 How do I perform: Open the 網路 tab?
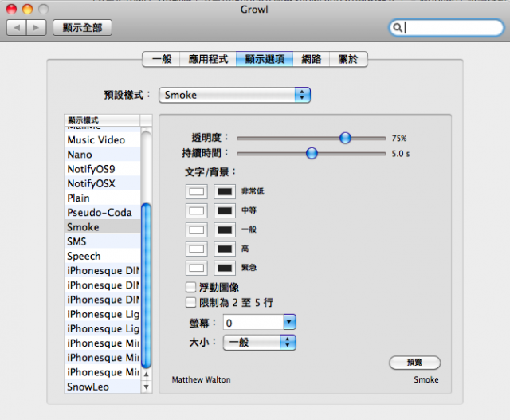point(312,59)
